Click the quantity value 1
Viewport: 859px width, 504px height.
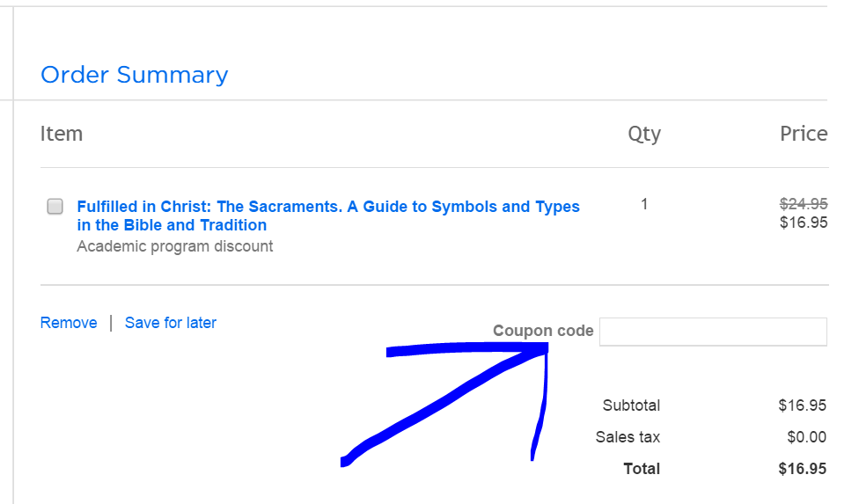644,204
